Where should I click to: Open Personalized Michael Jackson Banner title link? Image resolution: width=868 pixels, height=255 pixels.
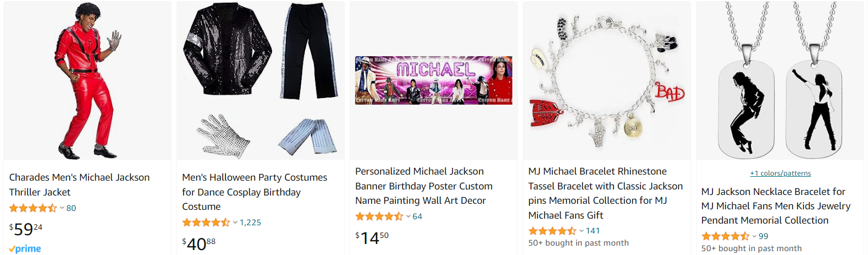point(423,186)
